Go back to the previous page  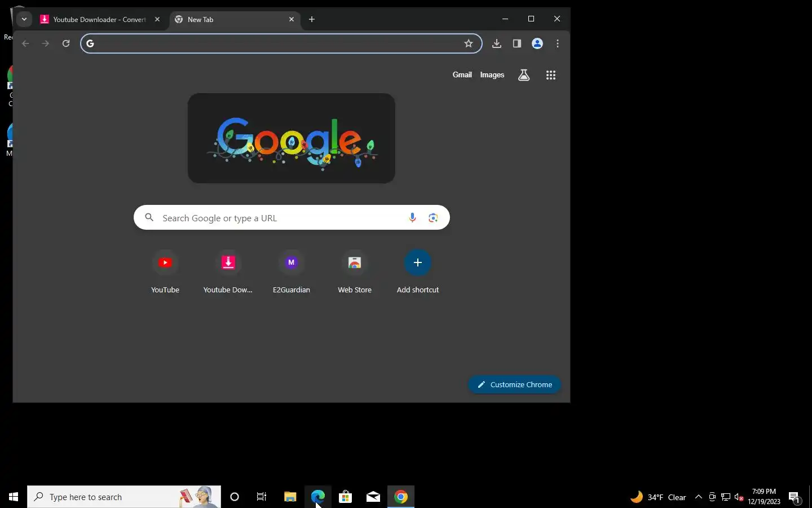(25, 43)
